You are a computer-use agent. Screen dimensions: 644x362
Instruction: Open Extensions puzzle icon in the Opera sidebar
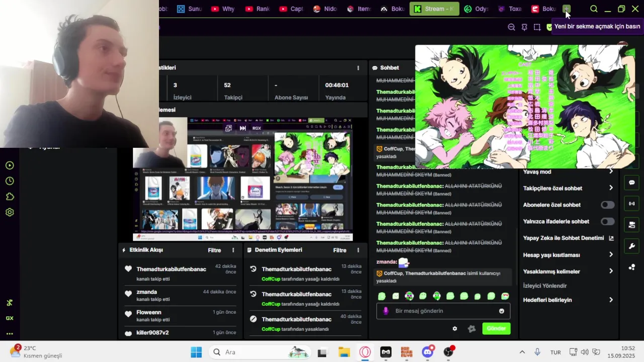(x=10, y=197)
